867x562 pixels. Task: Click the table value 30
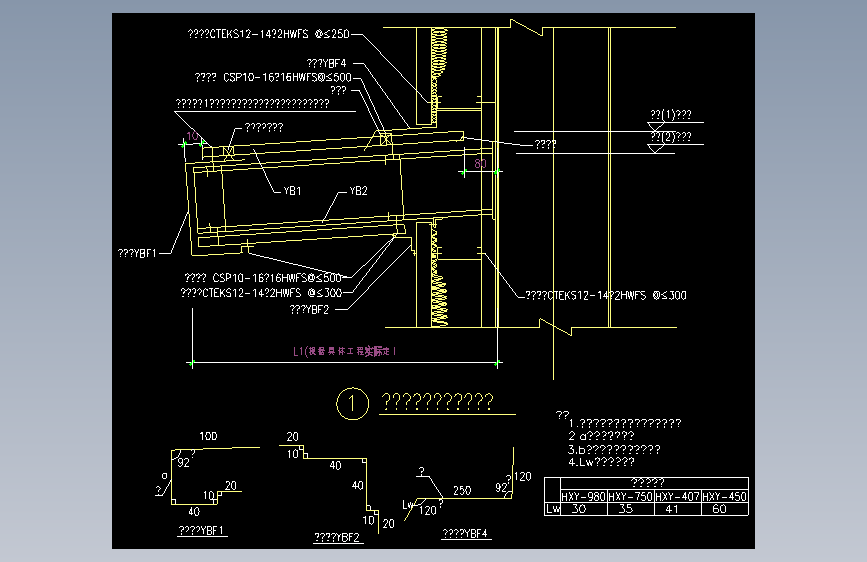pos(579,509)
